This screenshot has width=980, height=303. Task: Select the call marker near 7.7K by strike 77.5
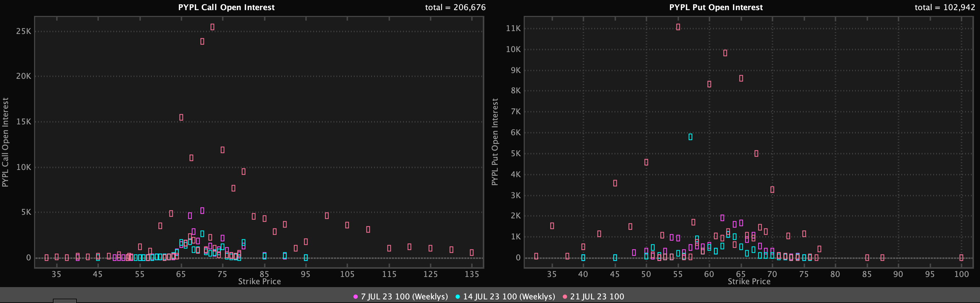233,188
